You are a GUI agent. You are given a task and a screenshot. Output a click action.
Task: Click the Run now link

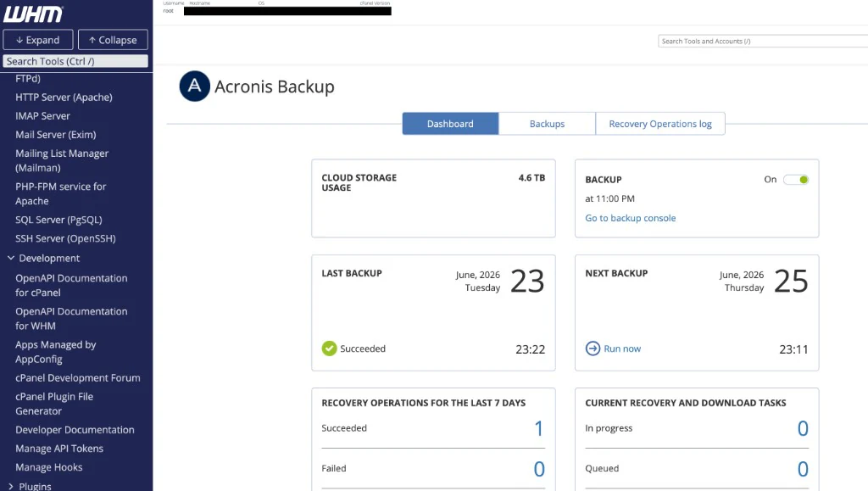622,349
